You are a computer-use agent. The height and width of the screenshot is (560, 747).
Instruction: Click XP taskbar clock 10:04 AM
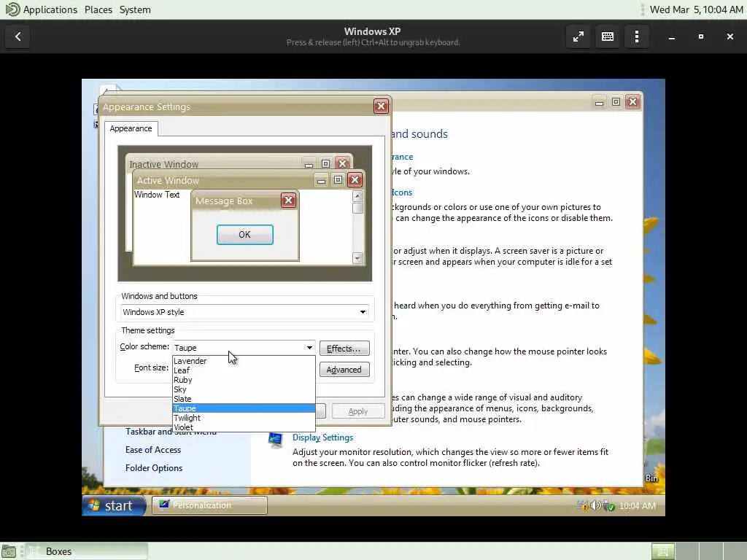coord(638,506)
